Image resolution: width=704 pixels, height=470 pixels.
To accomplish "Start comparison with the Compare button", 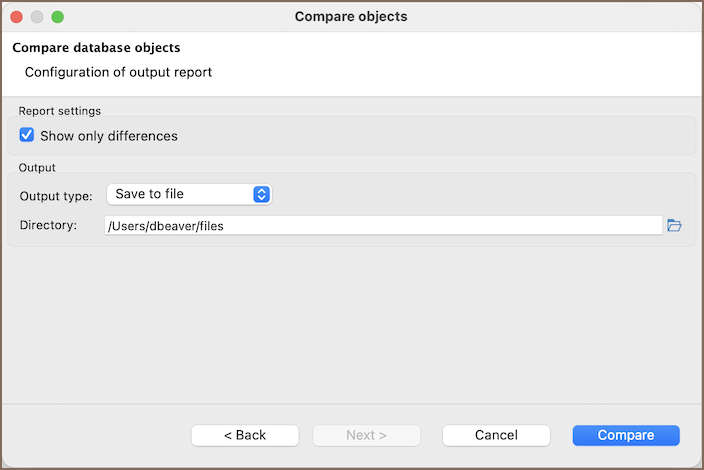I will (x=626, y=435).
